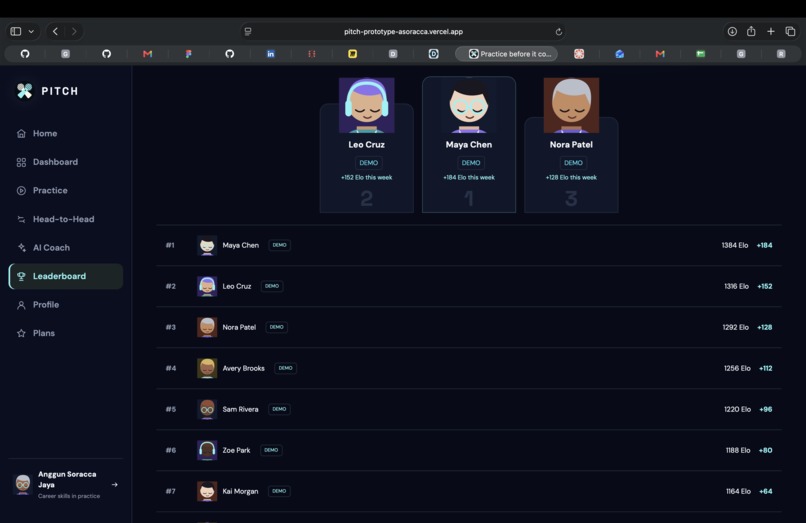Click Maya Chen's podium avatar
The image size is (806, 523).
(x=469, y=105)
